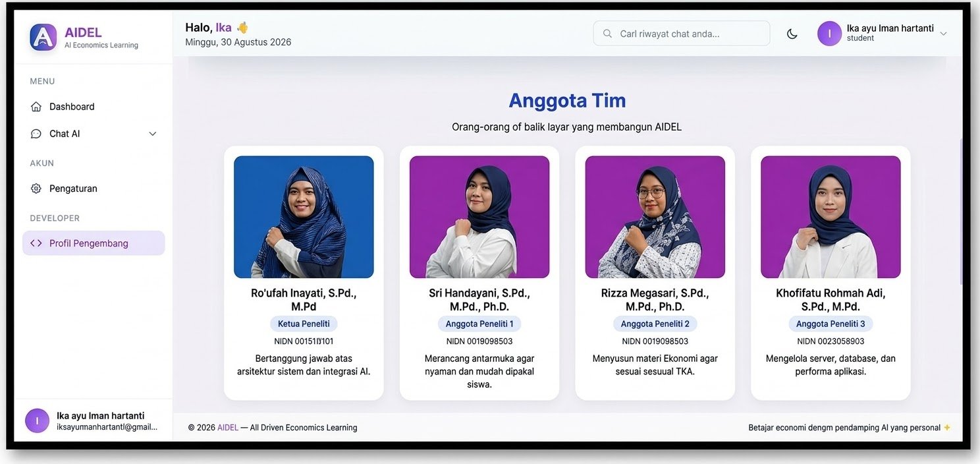The width and height of the screenshot is (980, 464).
Task: Expand the Chat AI submenu chevron
Action: tap(153, 134)
